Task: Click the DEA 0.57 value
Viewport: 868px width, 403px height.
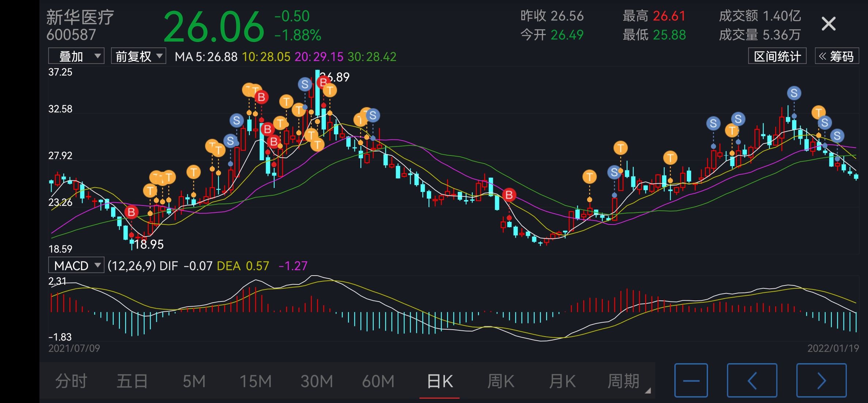Action: pyautogui.click(x=243, y=266)
